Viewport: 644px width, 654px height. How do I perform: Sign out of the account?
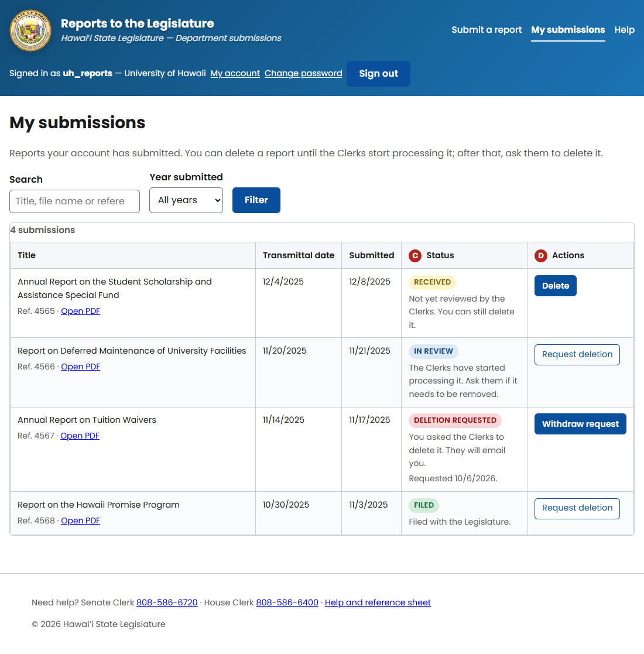(x=378, y=74)
